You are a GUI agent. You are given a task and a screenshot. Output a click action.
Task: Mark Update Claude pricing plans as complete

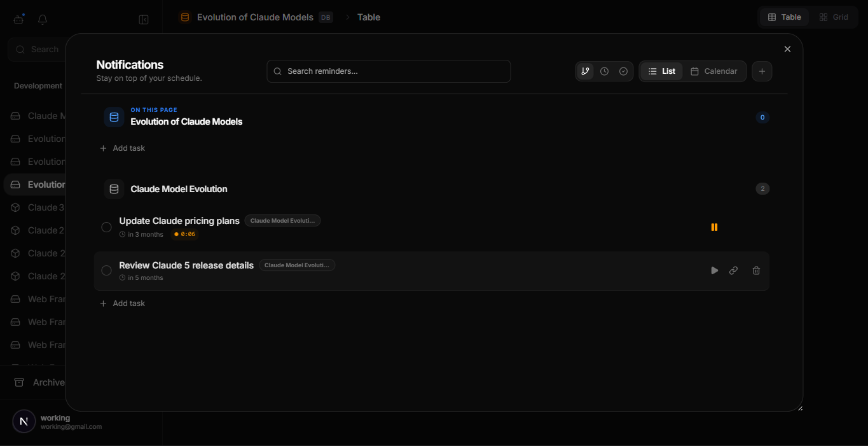(106, 226)
